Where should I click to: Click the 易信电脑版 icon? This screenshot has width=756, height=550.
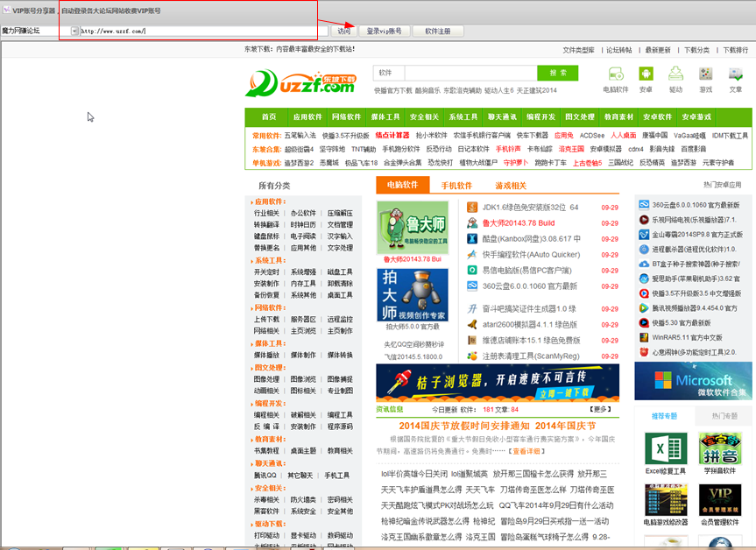point(472,271)
